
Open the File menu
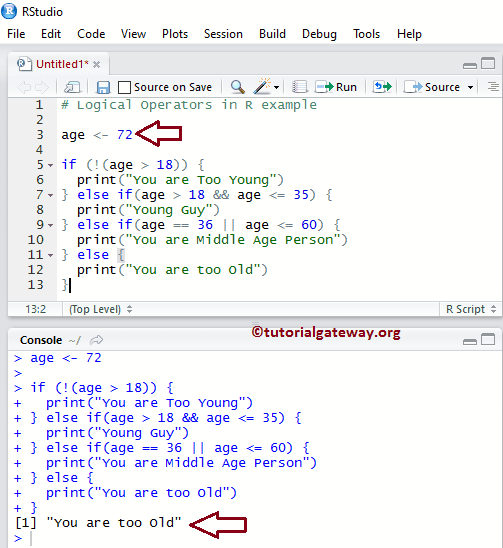16,34
